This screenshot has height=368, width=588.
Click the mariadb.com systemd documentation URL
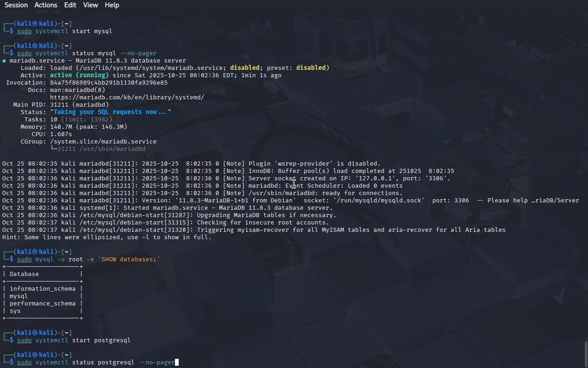click(x=127, y=98)
